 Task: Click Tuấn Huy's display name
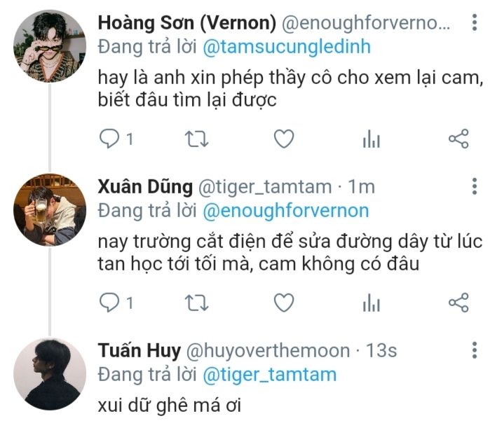[x=139, y=350]
